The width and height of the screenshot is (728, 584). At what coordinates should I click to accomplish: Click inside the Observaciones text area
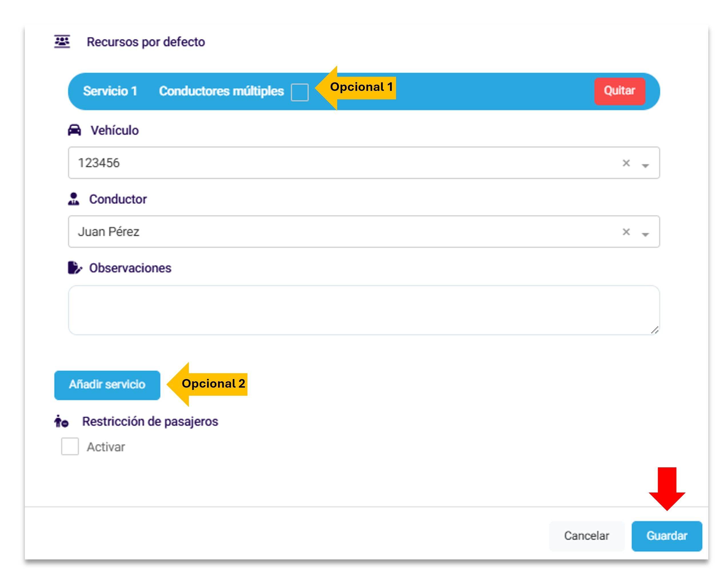tap(363, 310)
